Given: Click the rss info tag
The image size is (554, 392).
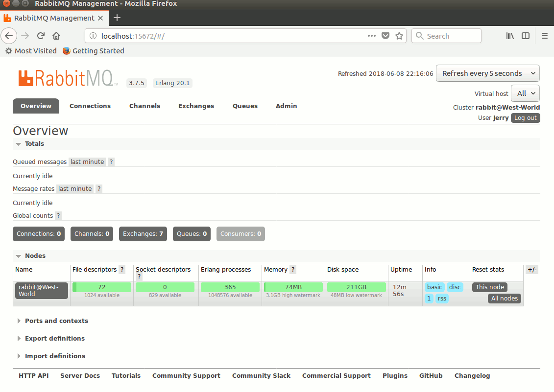Looking at the screenshot, I should point(442,299).
